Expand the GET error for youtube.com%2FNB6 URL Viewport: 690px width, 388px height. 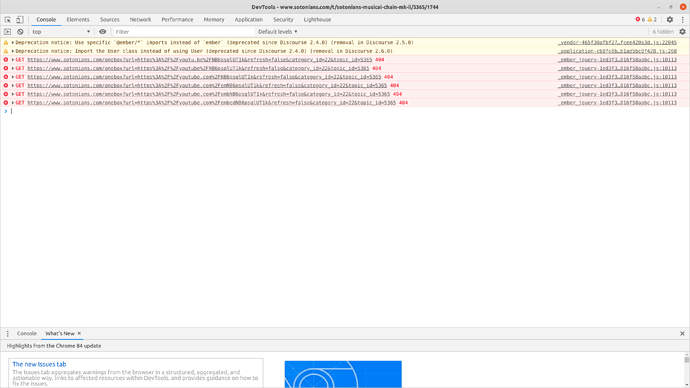[x=13, y=77]
